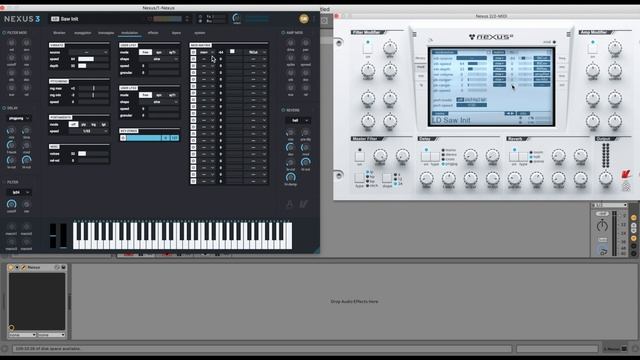Click the Filter Modifier on button in Nexus 2
This screenshot has width=640, height=360.
[x=368, y=49]
